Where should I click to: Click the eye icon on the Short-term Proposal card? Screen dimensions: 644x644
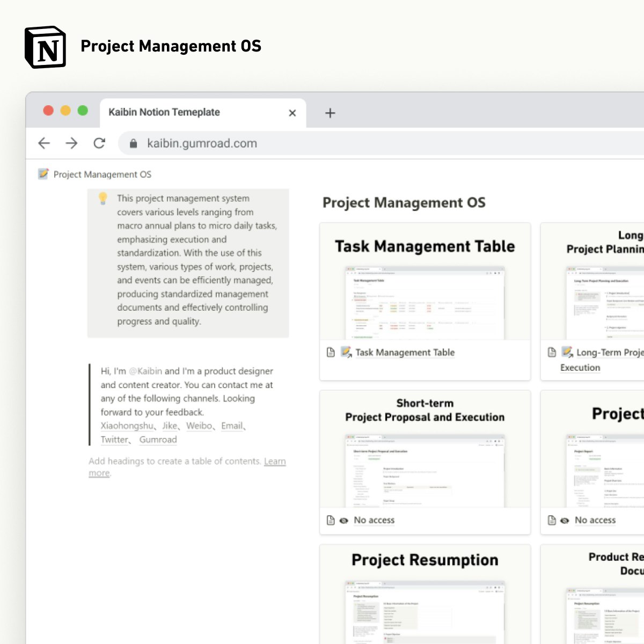(x=343, y=520)
